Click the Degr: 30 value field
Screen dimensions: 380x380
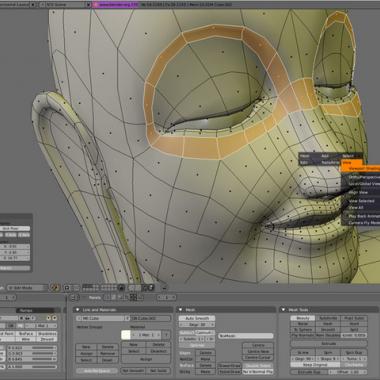pyautogui.click(x=197, y=325)
